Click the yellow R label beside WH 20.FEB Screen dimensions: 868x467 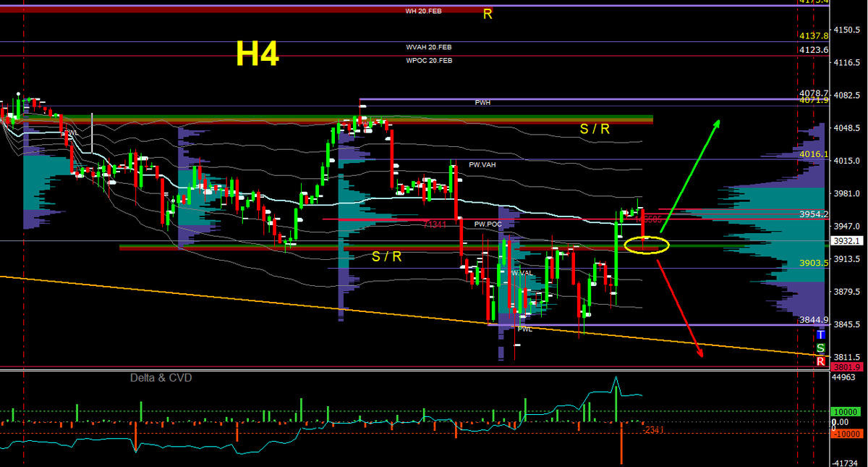488,14
